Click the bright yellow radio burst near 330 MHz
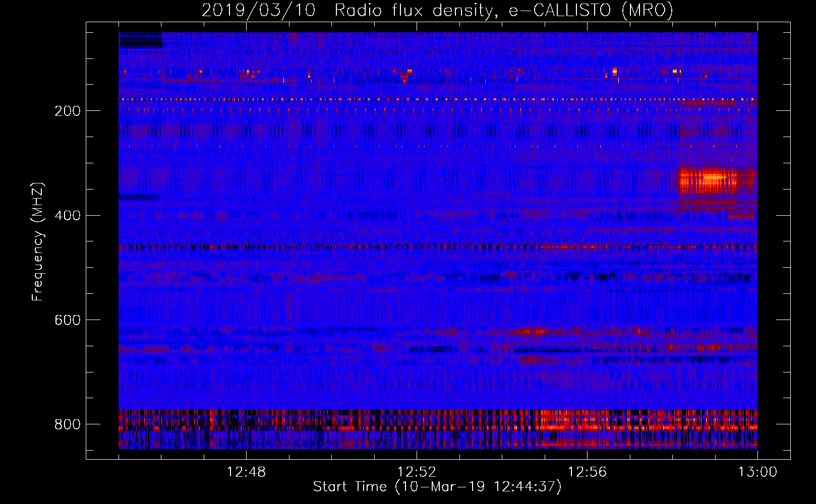Screen dimensions: 816x504 [x=709, y=180]
